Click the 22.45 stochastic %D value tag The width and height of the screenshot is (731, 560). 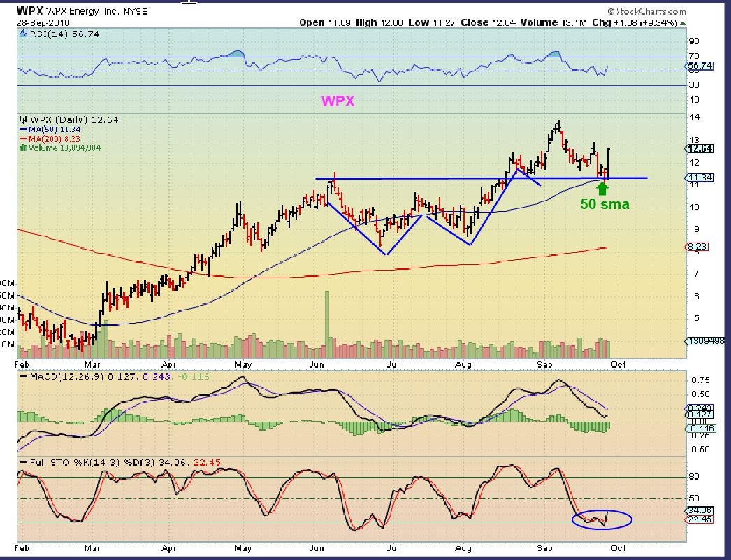point(700,519)
